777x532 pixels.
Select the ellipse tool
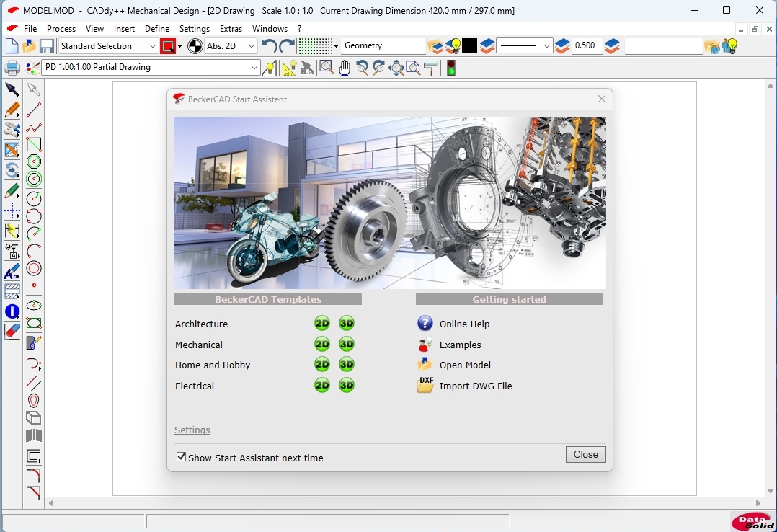34,305
